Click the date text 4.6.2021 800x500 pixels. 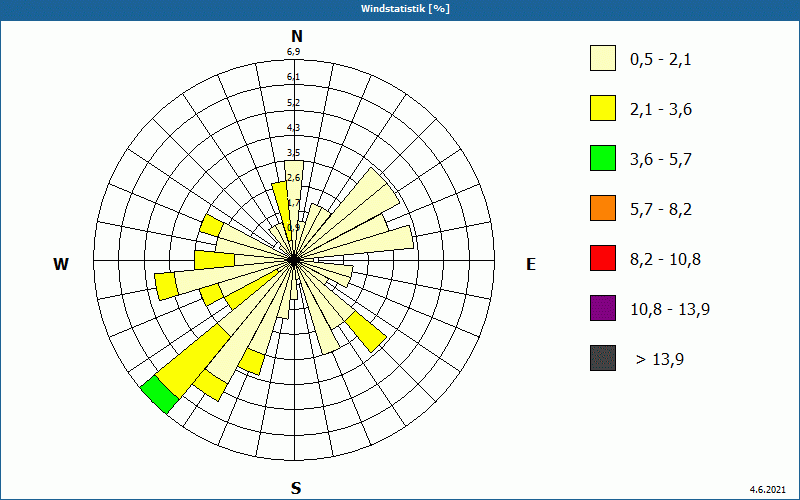tap(767, 489)
